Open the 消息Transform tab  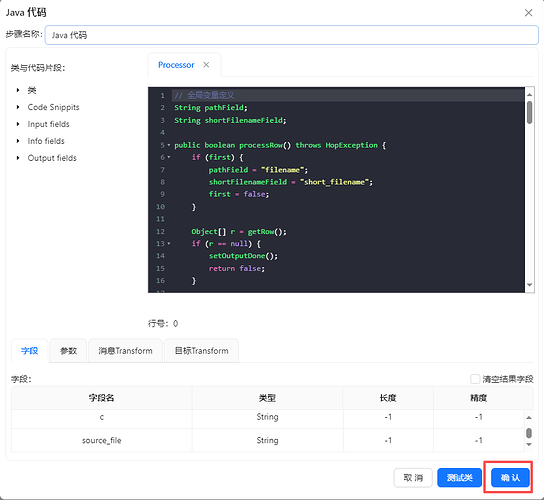[125, 351]
